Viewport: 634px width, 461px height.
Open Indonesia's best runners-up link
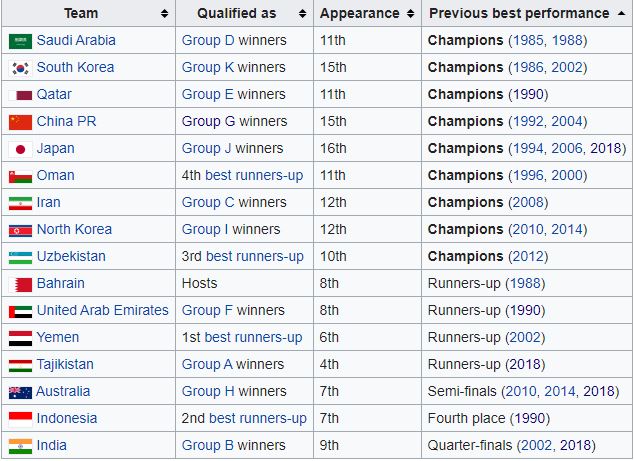click(x=256, y=419)
